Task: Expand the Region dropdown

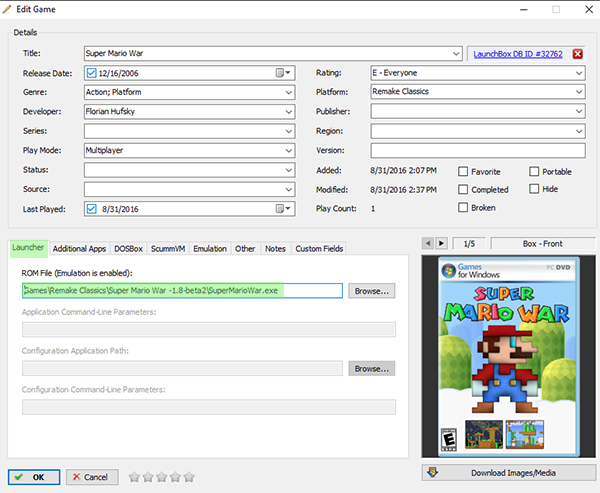Action: pos(579,131)
